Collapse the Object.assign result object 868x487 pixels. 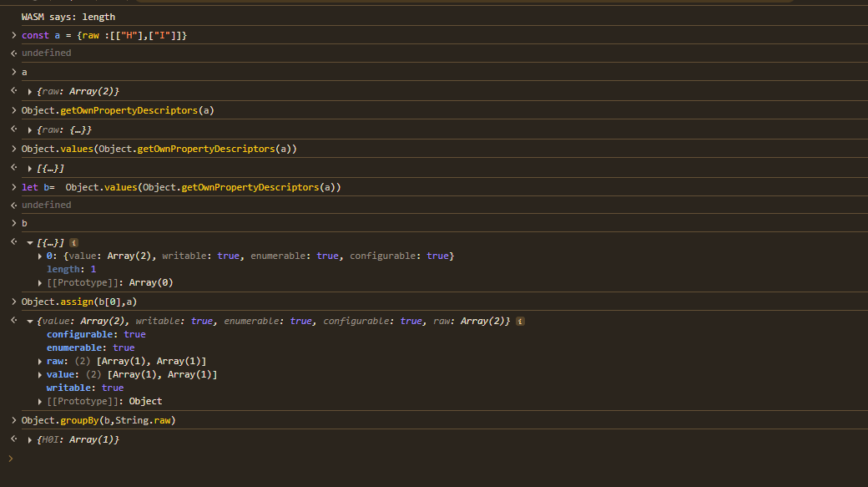coord(30,321)
